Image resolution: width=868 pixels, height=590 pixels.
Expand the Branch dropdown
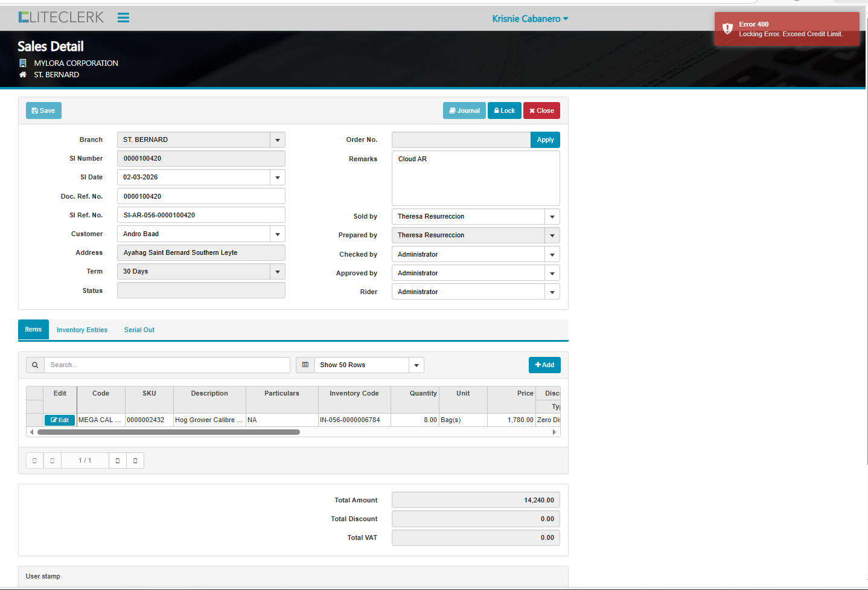pos(278,140)
